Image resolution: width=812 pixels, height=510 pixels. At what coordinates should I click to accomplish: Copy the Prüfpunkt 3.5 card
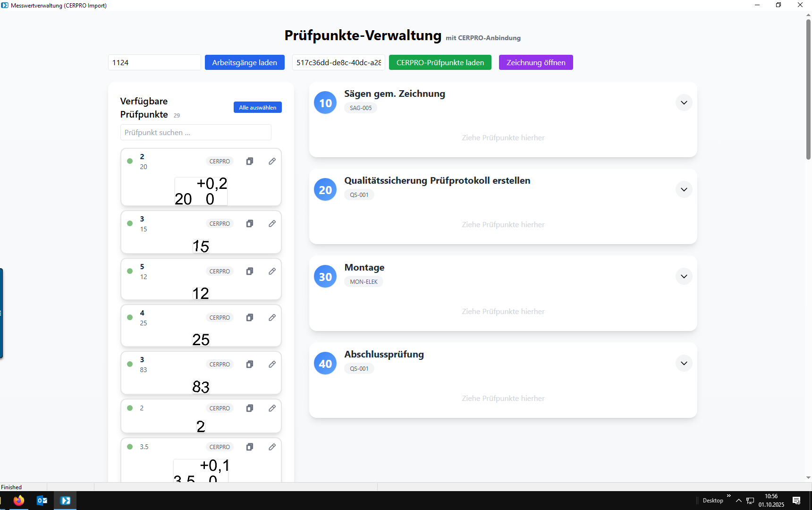click(250, 447)
